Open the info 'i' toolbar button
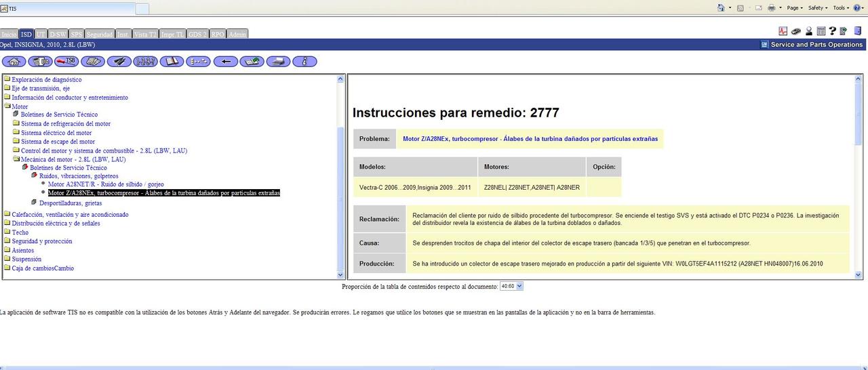The width and height of the screenshot is (868, 370). (x=305, y=62)
